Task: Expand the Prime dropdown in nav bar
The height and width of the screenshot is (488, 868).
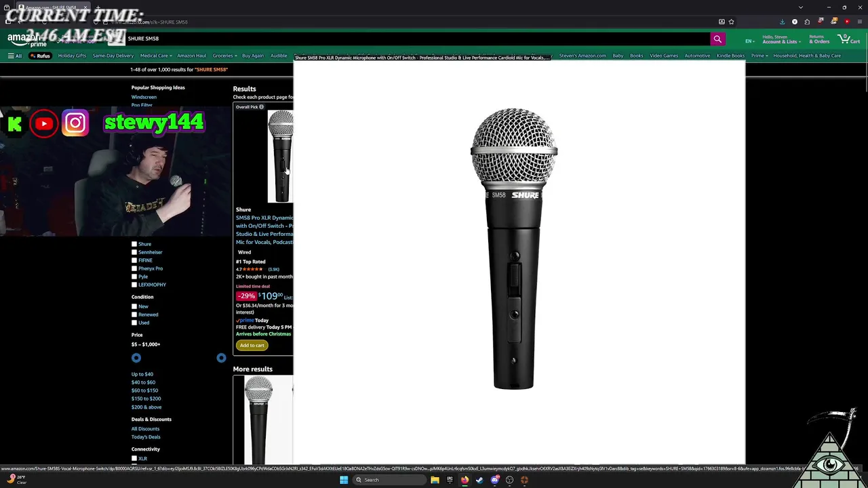Action: [x=759, y=56]
